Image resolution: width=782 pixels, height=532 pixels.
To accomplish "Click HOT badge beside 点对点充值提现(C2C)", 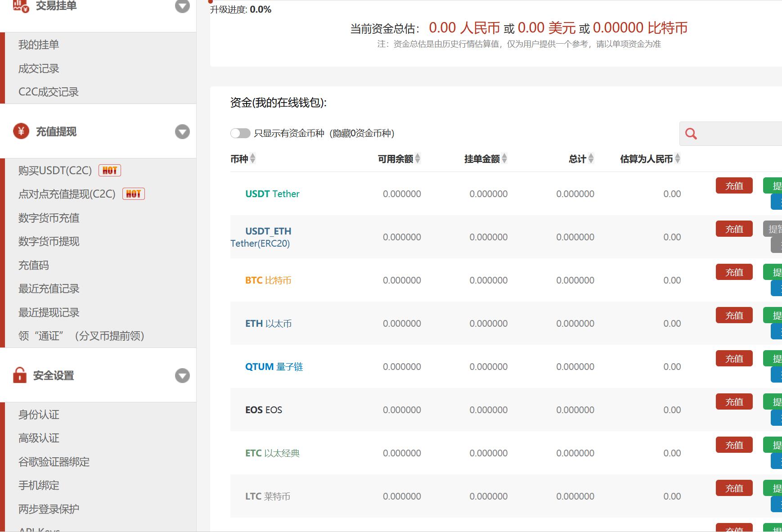I will pyautogui.click(x=134, y=194).
